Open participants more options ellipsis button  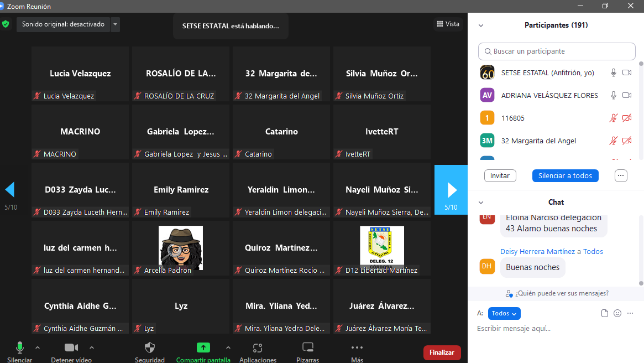click(621, 175)
